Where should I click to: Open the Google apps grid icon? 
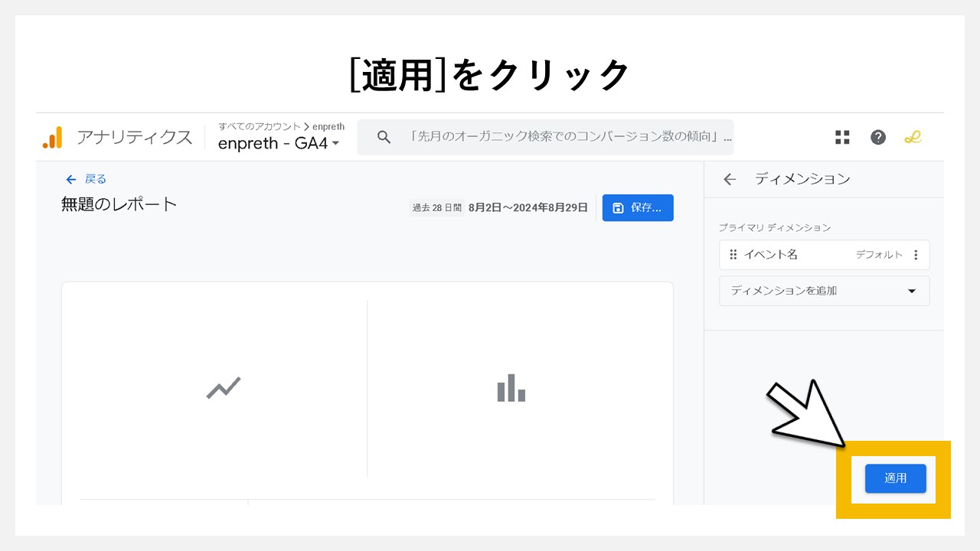[842, 137]
